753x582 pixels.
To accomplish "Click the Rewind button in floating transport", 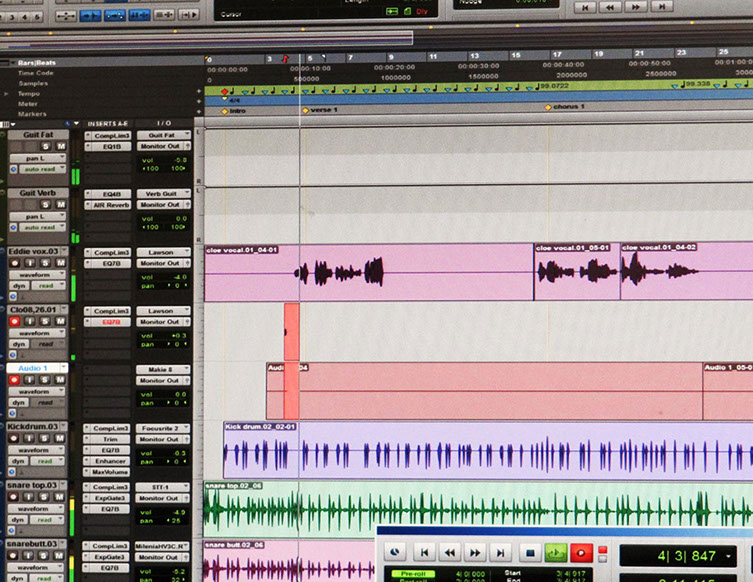I will tap(450, 552).
